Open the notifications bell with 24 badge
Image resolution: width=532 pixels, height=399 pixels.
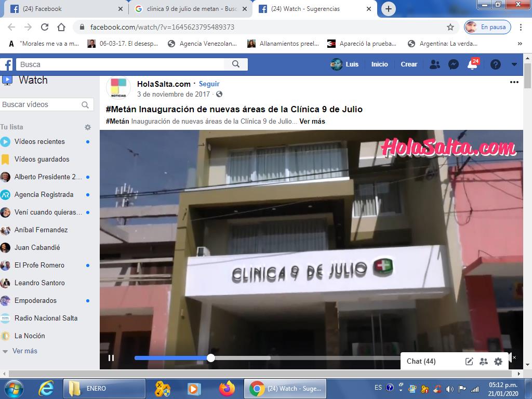click(473, 64)
